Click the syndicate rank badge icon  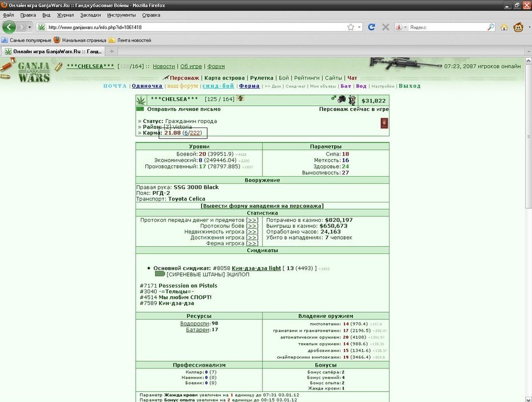click(x=160, y=274)
